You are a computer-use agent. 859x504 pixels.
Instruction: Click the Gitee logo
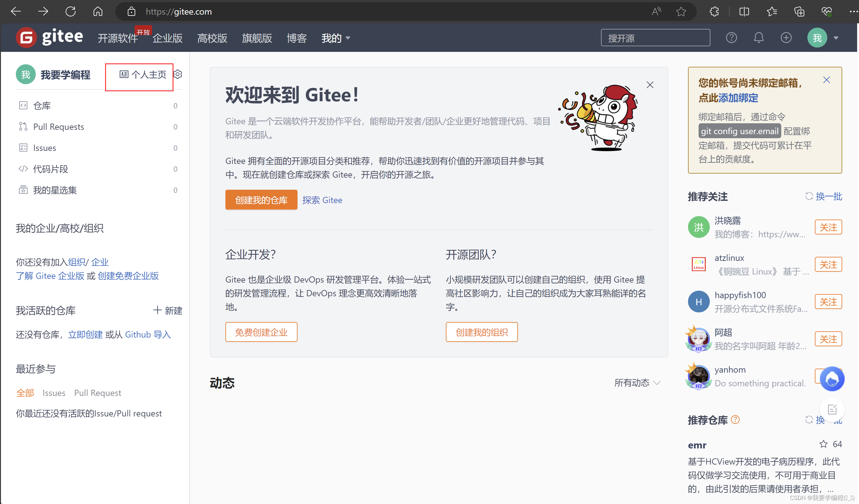point(50,37)
